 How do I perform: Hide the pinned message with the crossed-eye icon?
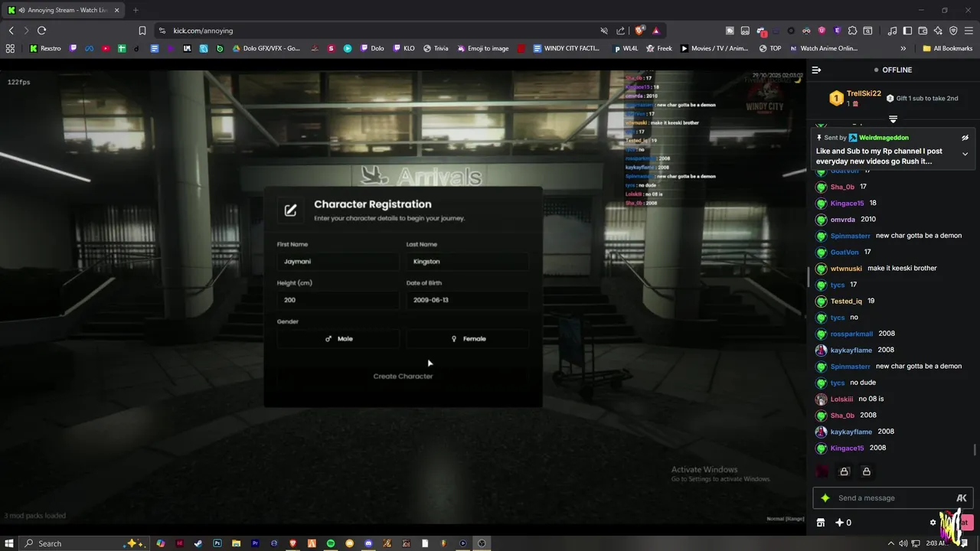pos(965,138)
